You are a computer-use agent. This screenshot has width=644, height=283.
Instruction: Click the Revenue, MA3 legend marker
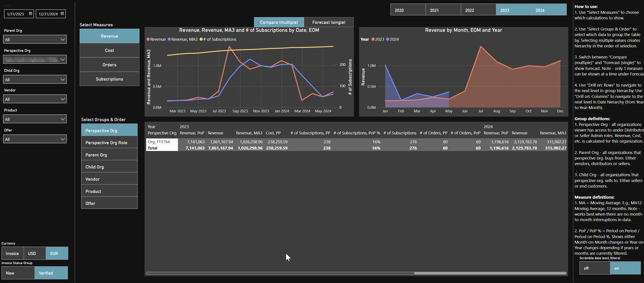[x=169, y=40]
